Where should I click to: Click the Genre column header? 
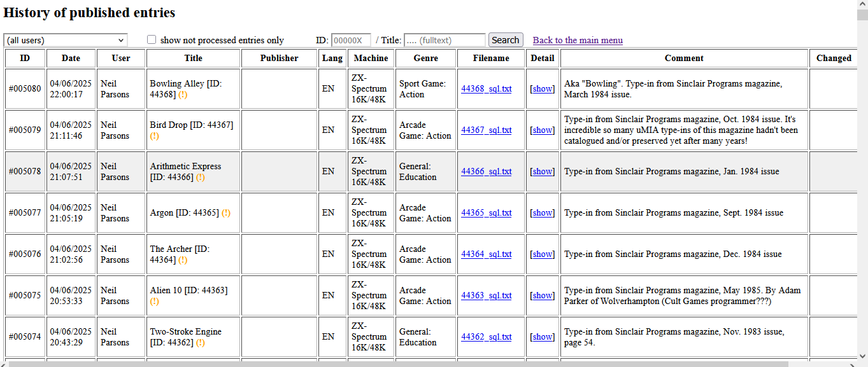click(x=426, y=58)
